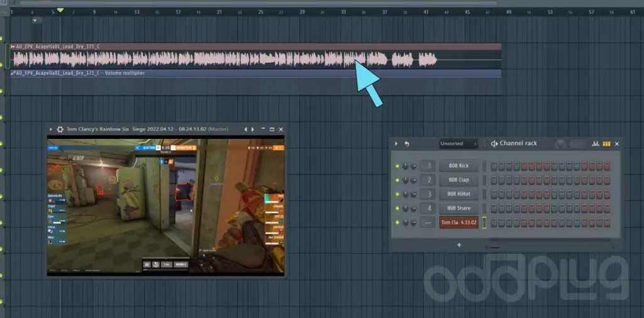The width and height of the screenshot is (644, 318).
Task: Click the gear icon in the video player title
Action: click(60, 129)
